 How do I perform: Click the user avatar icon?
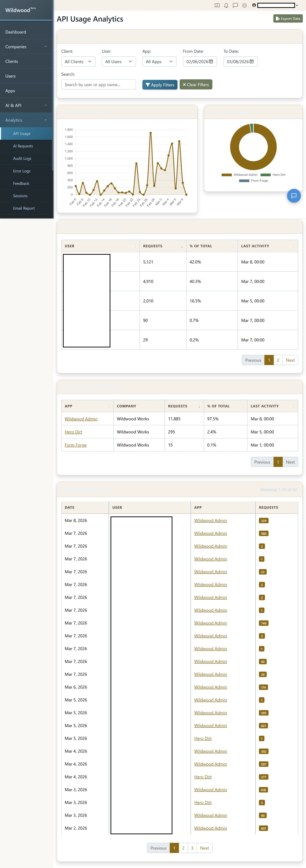click(x=254, y=5)
